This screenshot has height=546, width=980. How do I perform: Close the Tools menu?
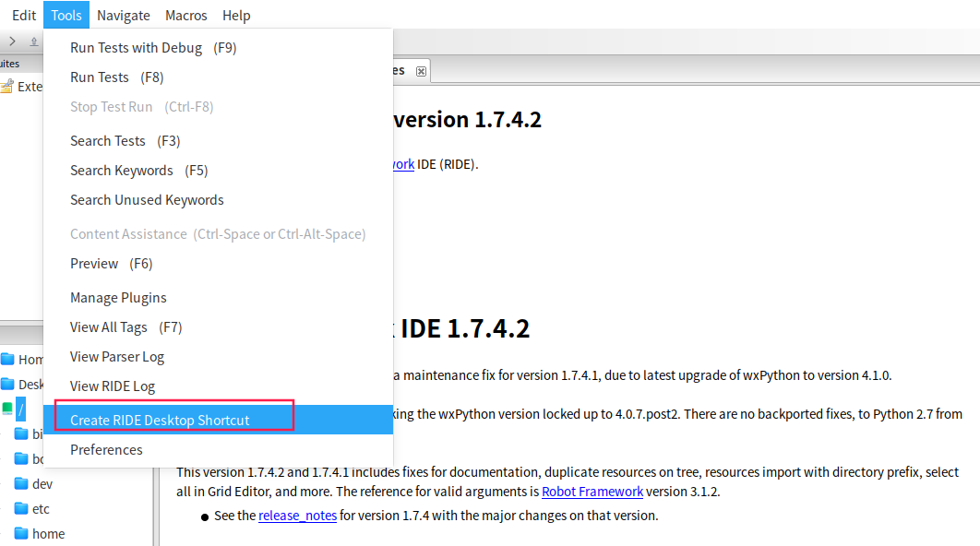click(x=66, y=15)
